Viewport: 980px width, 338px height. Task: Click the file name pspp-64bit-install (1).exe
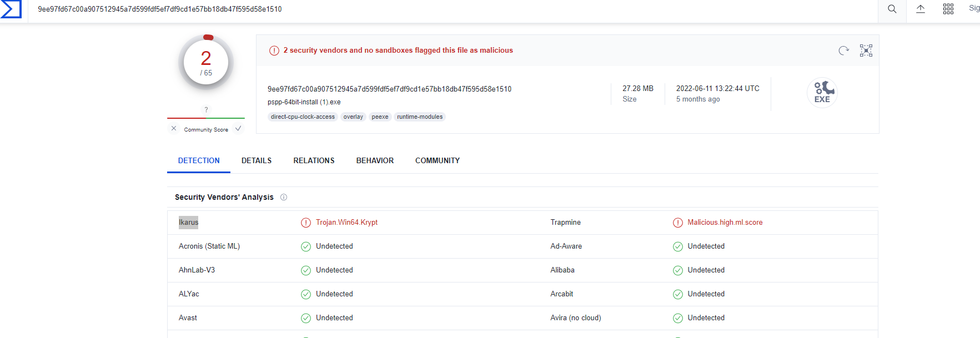coord(304,102)
